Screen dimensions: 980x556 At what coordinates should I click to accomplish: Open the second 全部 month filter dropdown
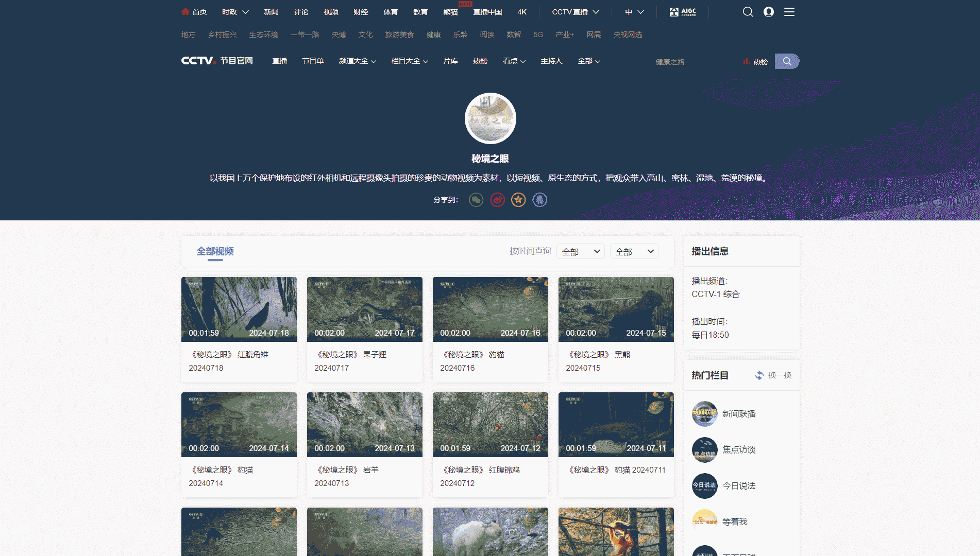634,251
